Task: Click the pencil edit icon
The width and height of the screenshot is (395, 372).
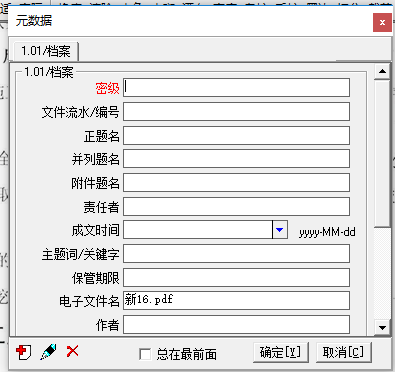Action: [48, 352]
